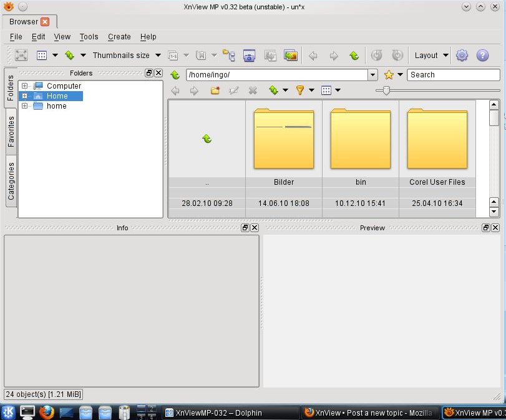Screen dimensions: 506x420
Task: Close the Folders panel
Action: [x=158, y=73]
